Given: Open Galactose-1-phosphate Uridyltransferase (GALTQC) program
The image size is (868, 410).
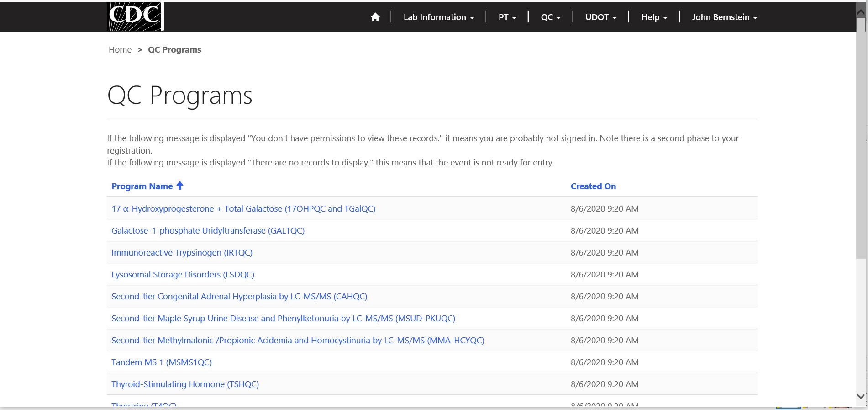Looking at the screenshot, I should [x=208, y=231].
